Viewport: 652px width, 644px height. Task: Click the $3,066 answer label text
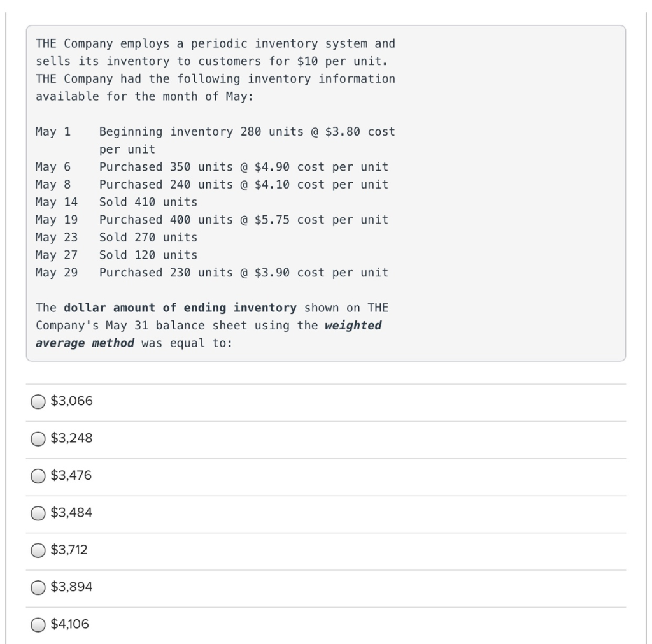[70, 401]
